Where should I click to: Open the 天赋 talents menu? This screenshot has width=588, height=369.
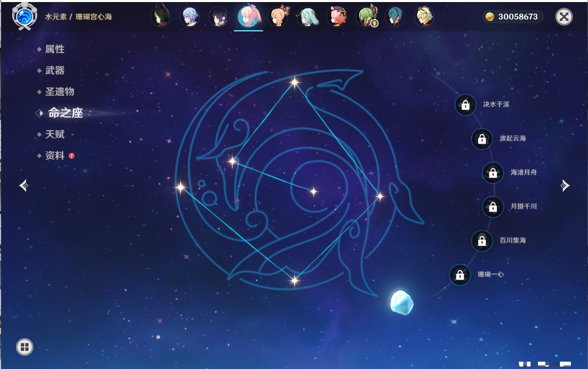pos(55,134)
